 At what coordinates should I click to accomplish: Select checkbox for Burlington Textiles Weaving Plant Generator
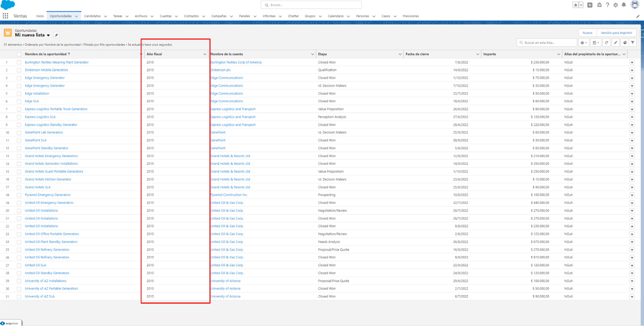19,62
